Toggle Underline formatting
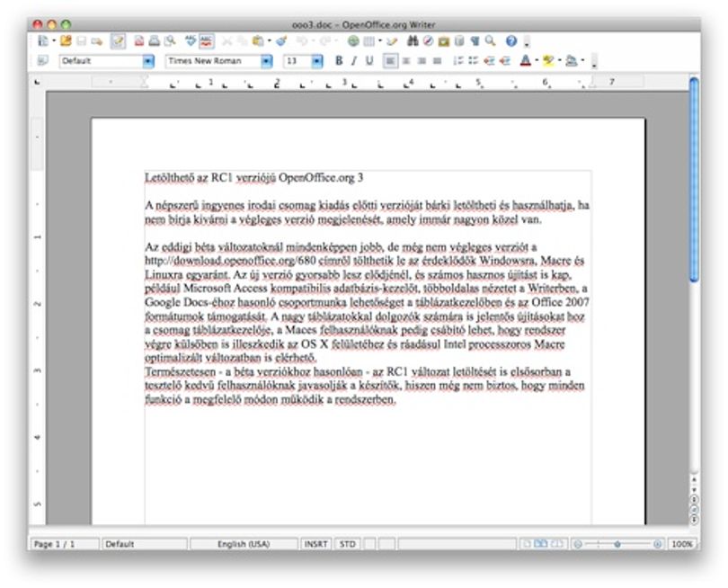 pyautogui.click(x=369, y=60)
